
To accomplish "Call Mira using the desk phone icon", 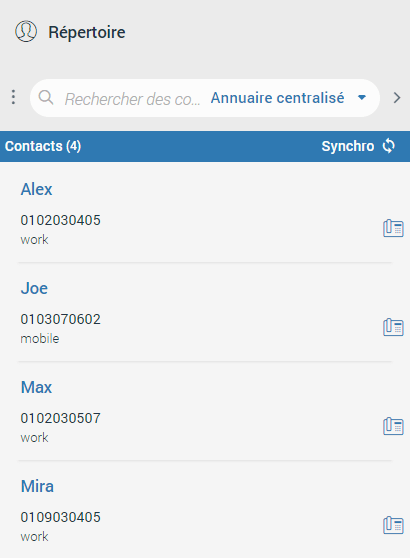I will pos(393,525).
